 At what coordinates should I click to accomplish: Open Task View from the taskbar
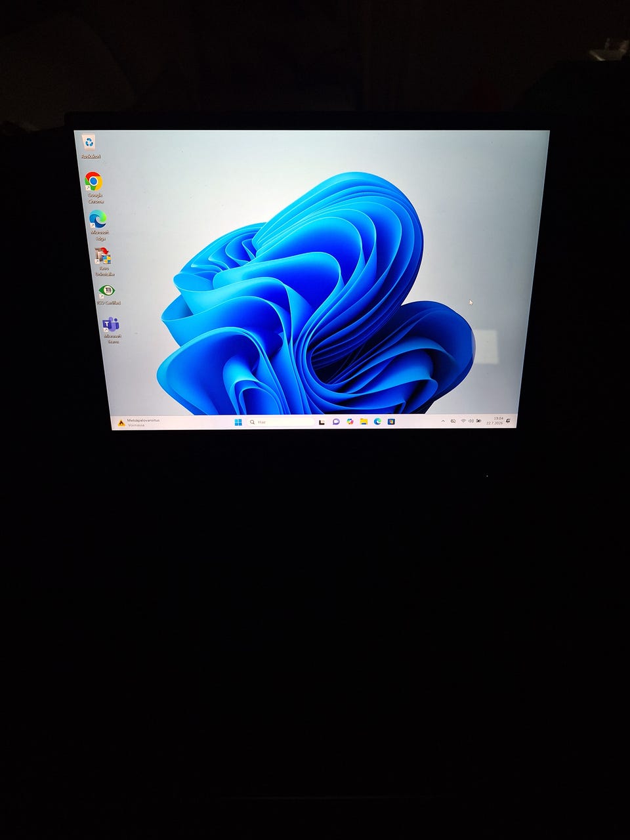coord(322,422)
